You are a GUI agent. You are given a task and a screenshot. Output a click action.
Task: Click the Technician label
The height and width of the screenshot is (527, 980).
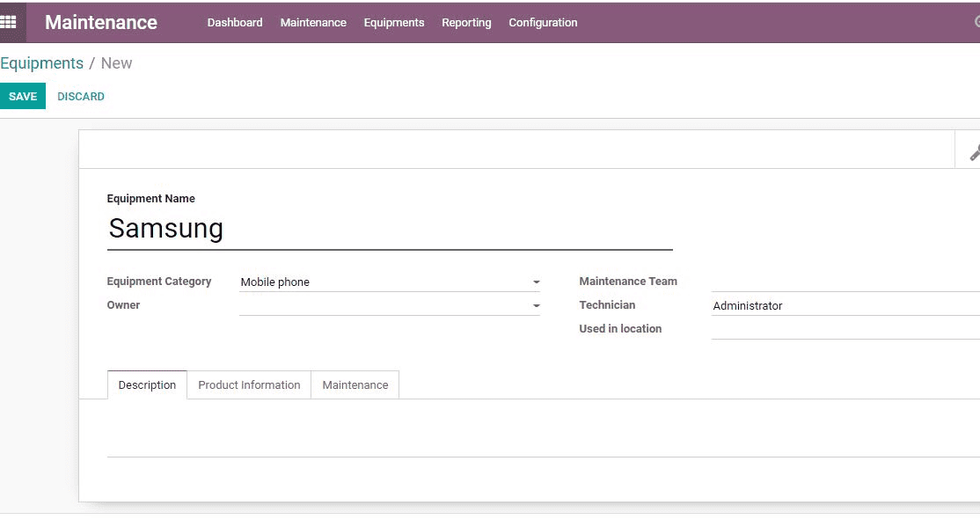[x=607, y=305]
